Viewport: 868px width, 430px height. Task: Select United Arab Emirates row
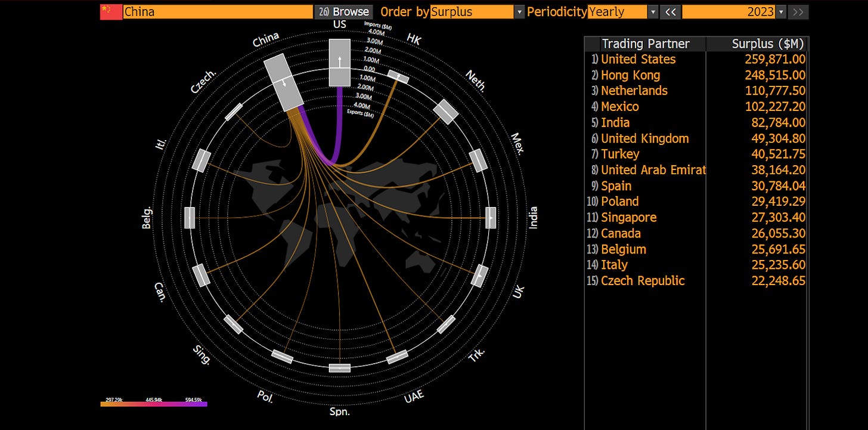pyautogui.click(x=696, y=170)
